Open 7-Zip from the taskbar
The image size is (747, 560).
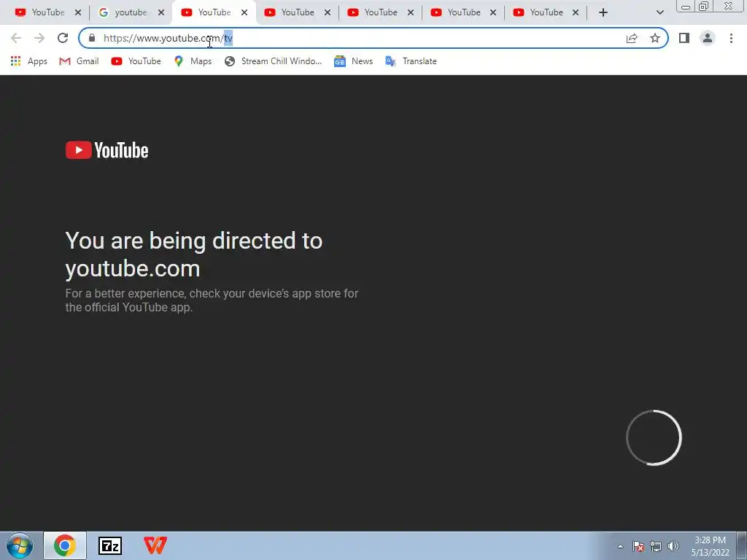point(110,545)
